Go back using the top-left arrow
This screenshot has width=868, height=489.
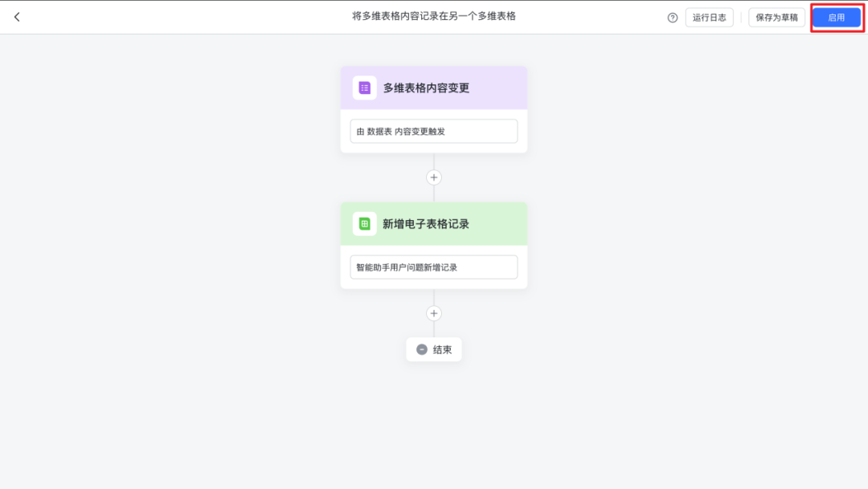point(17,17)
